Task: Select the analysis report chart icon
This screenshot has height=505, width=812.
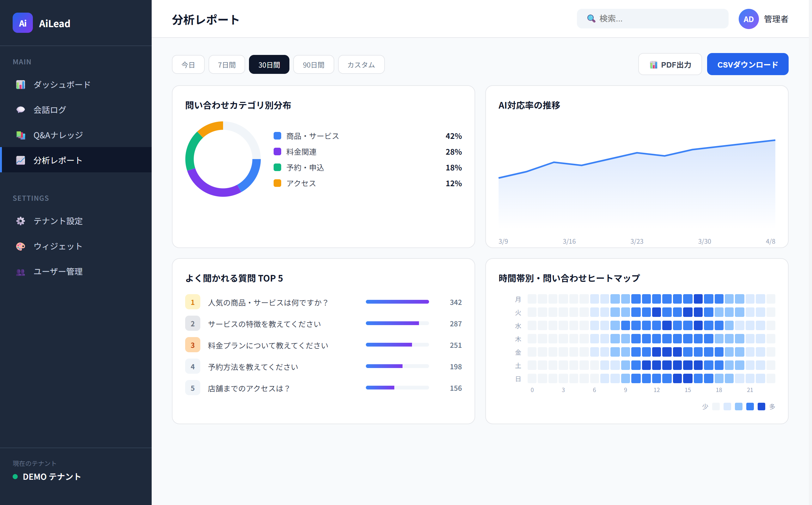Action: pyautogui.click(x=21, y=160)
